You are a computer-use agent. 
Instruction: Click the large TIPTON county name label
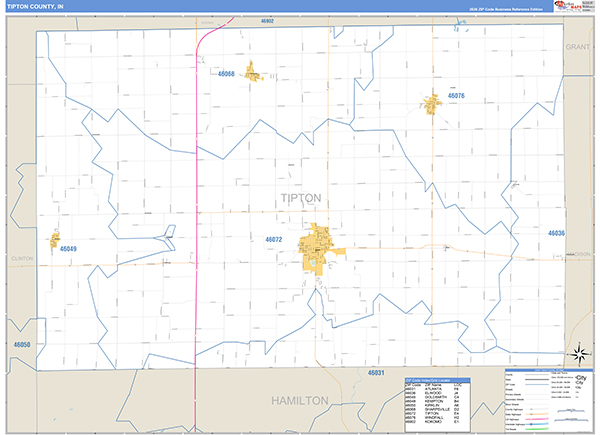click(301, 198)
